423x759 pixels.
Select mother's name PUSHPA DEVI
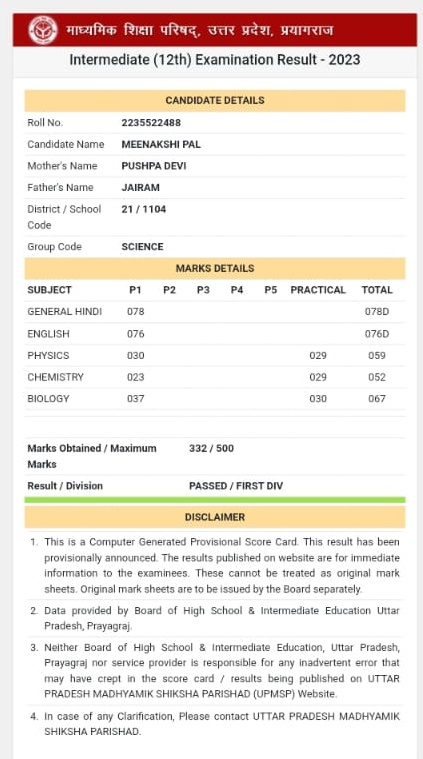tap(154, 166)
